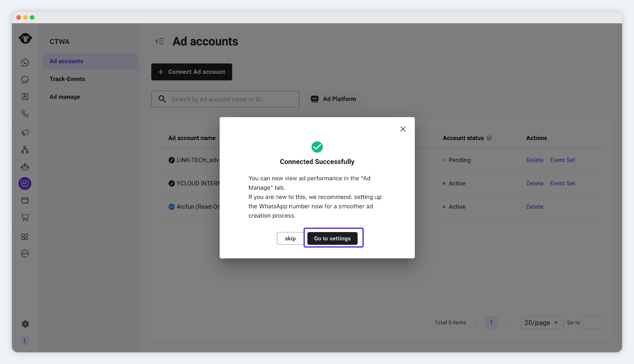Collapse the sidebar with the arrow icon

[x=160, y=41]
